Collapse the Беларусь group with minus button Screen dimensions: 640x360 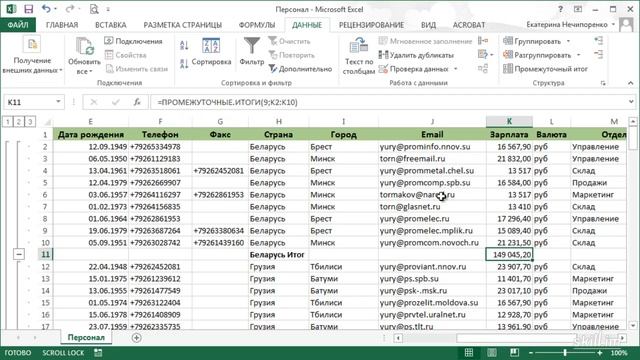(x=19, y=254)
